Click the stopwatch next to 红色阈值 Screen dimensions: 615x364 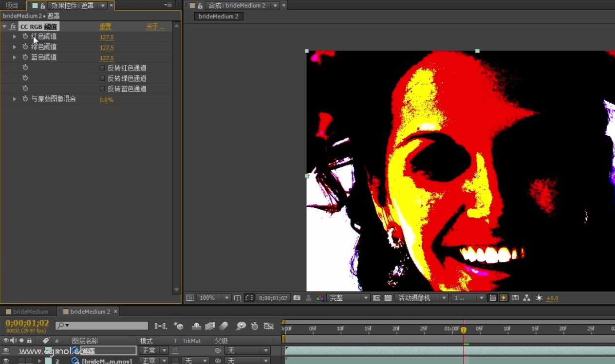pos(25,36)
